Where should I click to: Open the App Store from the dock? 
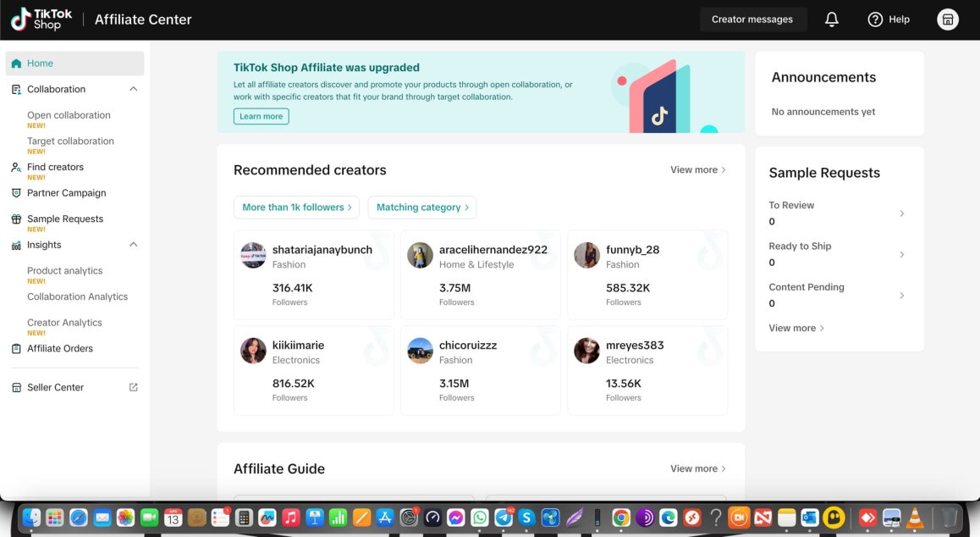(x=385, y=518)
